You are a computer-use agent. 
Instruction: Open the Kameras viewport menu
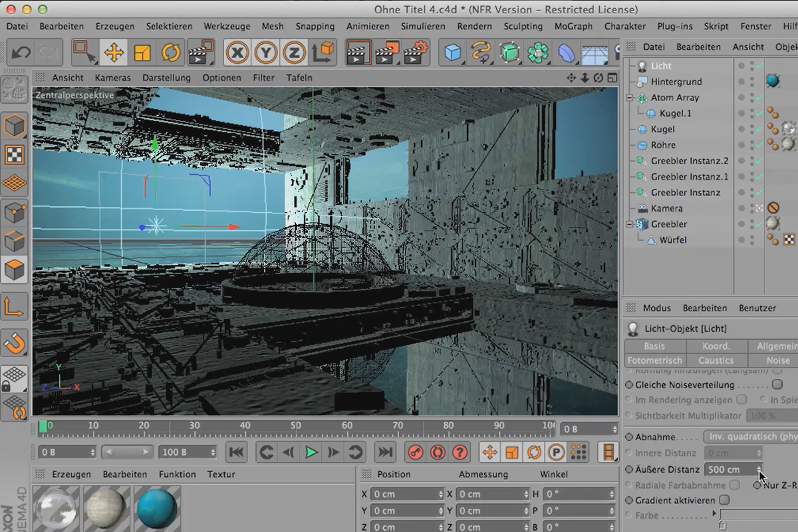112,78
